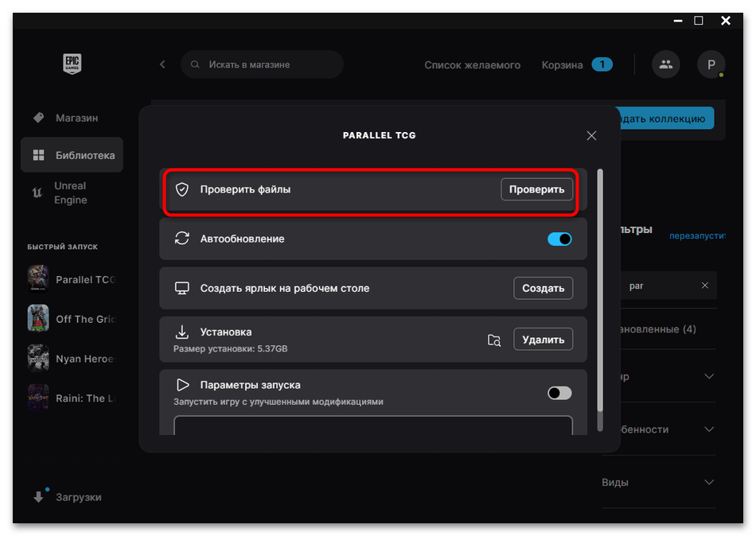Click the Искать в магазине search field
Viewport: 756px width, 536px height.
point(262,64)
